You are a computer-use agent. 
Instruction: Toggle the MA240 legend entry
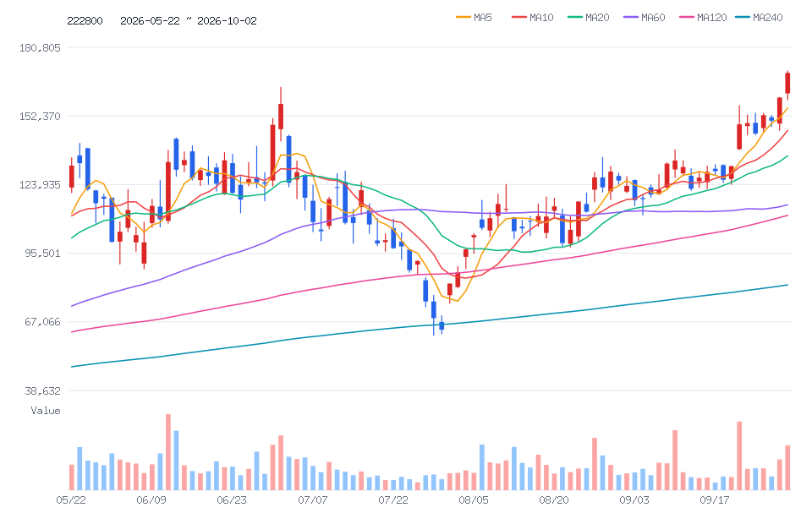pos(759,18)
